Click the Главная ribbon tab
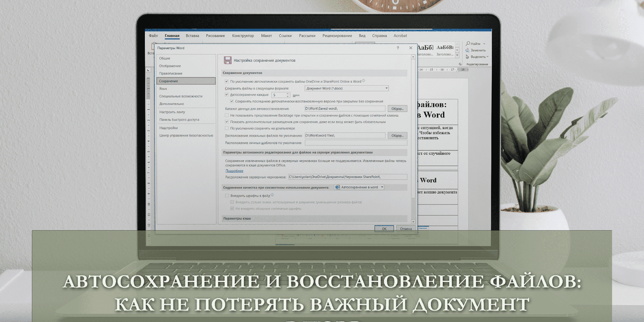644x322 pixels. [172, 36]
